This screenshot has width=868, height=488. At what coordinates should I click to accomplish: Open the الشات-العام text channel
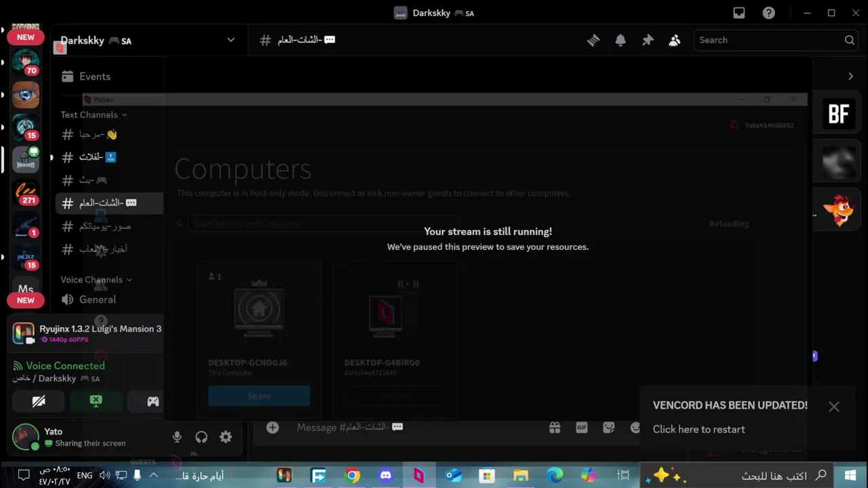(109, 203)
